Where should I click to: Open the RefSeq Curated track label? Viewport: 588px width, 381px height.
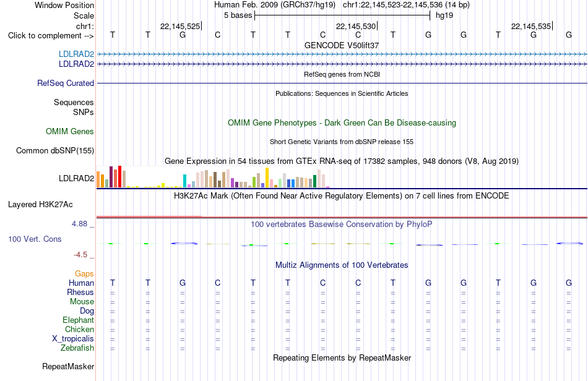coord(66,83)
